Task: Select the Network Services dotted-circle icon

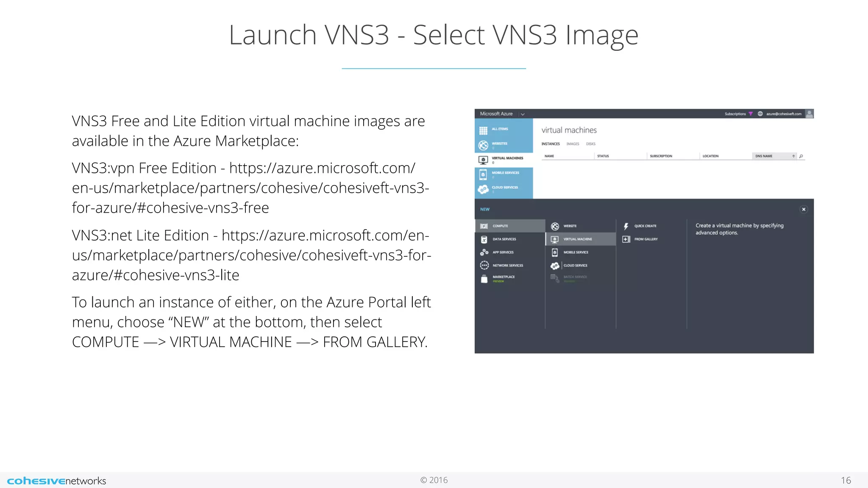Action: point(484,265)
